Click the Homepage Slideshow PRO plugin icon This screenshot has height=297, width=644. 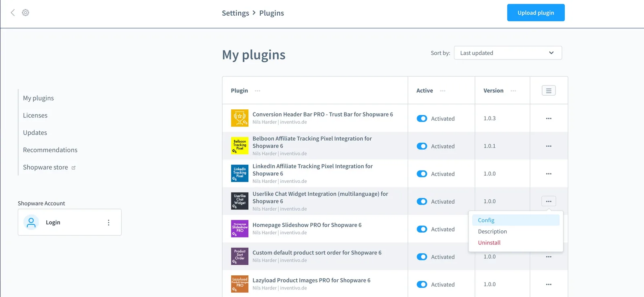tap(239, 229)
